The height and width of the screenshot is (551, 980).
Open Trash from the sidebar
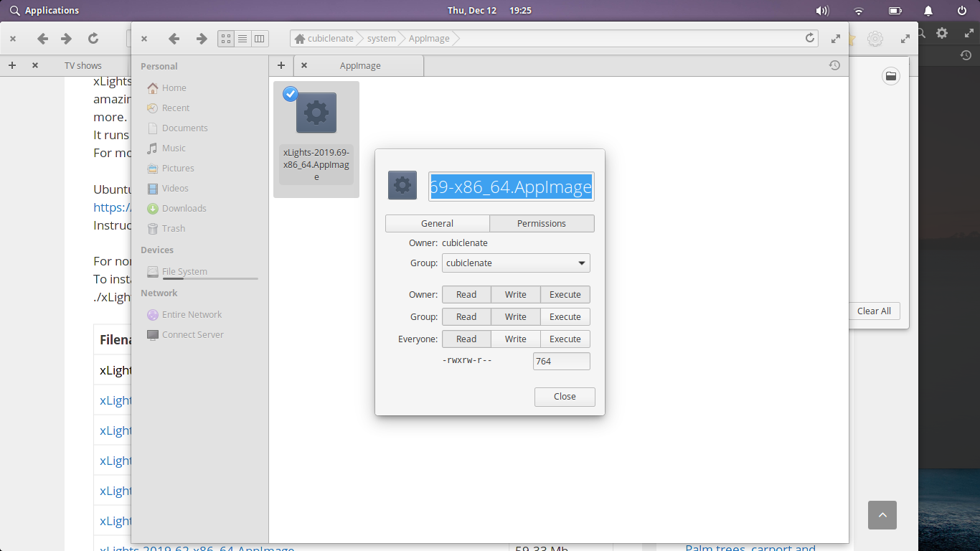point(174,228)
